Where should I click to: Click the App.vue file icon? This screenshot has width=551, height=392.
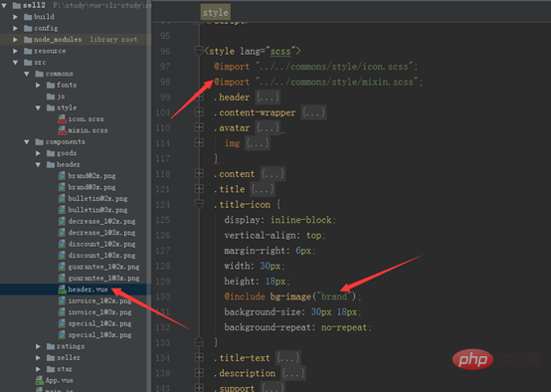(x=40, y=380)
